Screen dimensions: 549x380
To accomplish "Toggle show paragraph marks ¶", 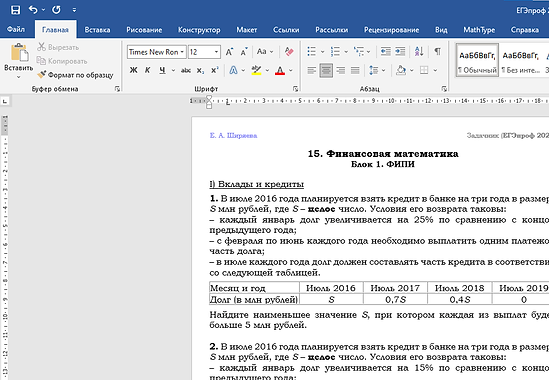I will (x=438, y=52).
